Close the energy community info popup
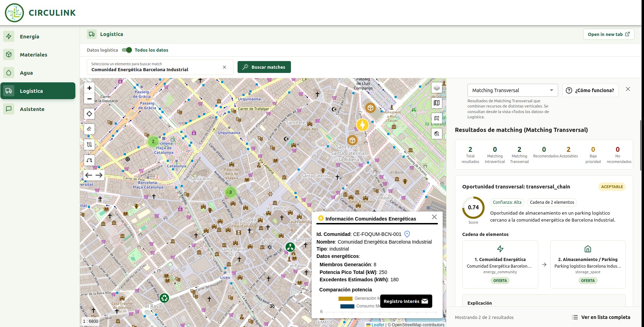The image size is (644, 327). pyautogui.click(x=434, y=217)
